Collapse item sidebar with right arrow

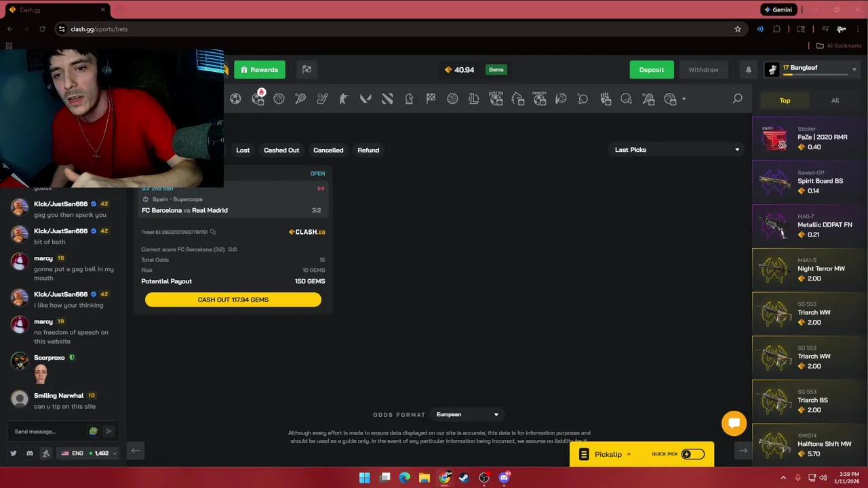coord(743,451)
